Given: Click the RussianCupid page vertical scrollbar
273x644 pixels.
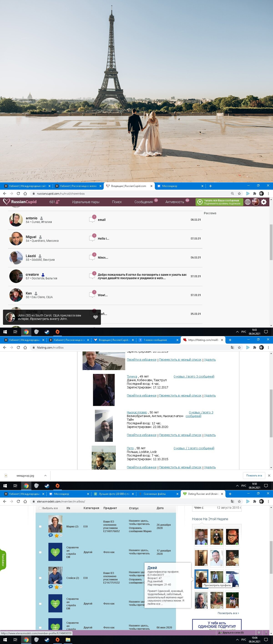Looking at the screenshot, I should (271, 242).
